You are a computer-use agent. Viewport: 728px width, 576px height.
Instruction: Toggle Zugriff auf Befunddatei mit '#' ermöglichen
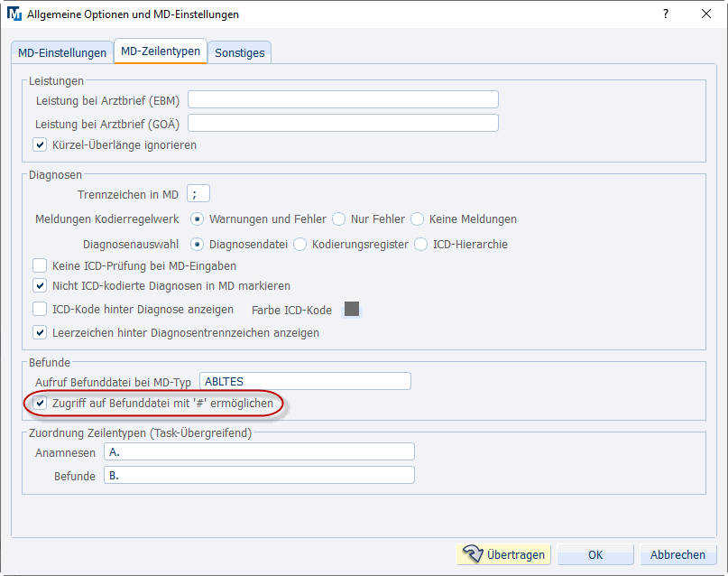(x=40, y=403)
